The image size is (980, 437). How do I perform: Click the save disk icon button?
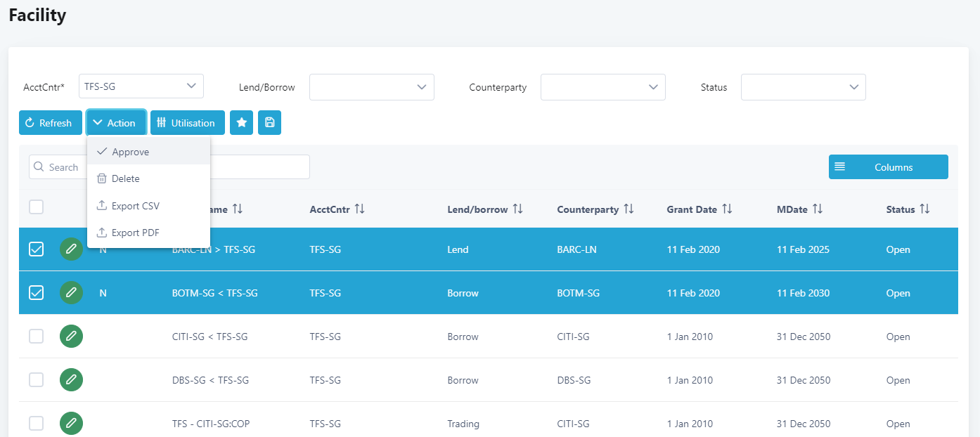(269, 123)
